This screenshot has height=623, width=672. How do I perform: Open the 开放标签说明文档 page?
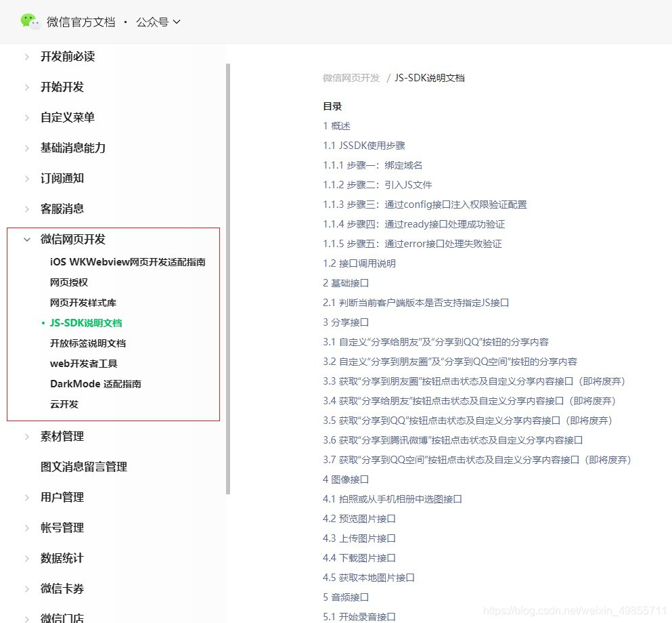pyautogui.click(x=88, y=343)
